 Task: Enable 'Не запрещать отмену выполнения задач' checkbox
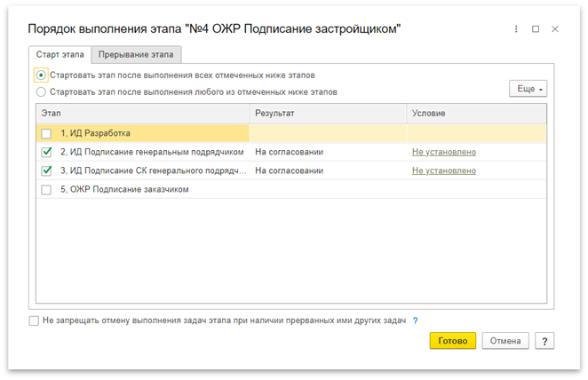34,321
